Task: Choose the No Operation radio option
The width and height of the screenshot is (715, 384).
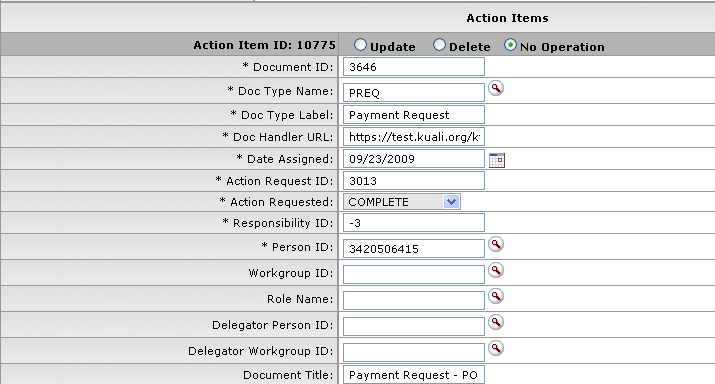Action: coord(510,45)
